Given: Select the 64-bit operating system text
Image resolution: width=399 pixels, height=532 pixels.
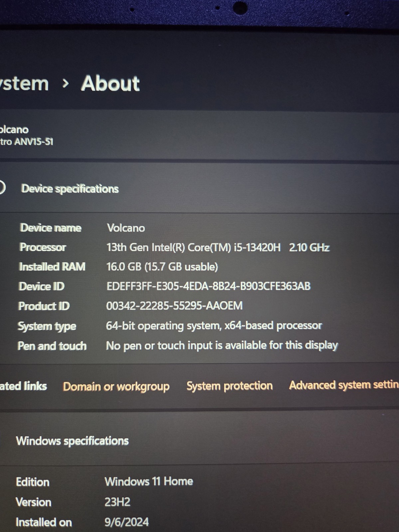Looking at the screenshot, I should click(x=214, y=326).
